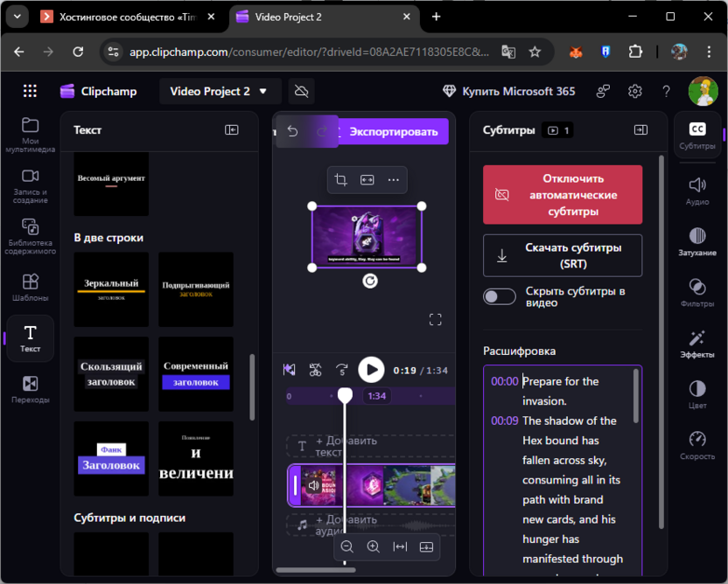
Task: Choose the Bouncing title text style
Action: tap(196, 289)
